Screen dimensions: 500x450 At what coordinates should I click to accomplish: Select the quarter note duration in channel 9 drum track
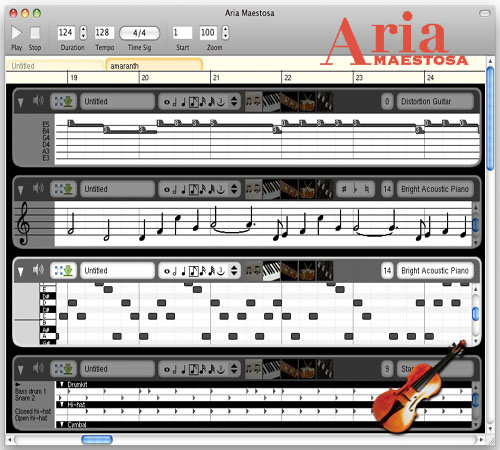click(x=183, y=369)
